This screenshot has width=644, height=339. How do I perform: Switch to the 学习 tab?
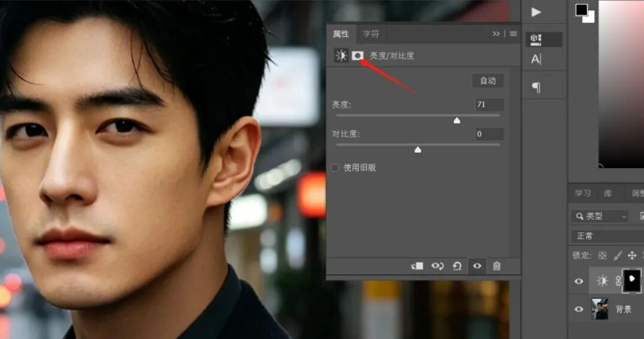tap(582, 193)
